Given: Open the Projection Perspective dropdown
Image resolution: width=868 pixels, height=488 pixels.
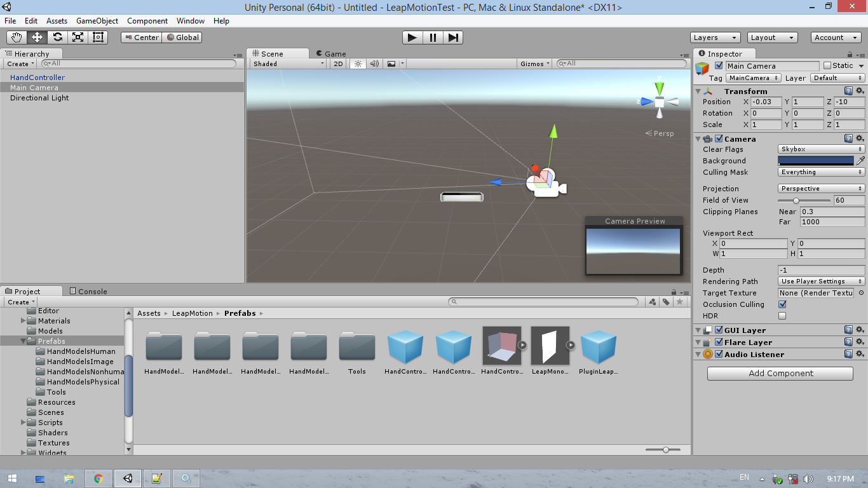Looking at the screenshot, I should click(x=822, y=189).
